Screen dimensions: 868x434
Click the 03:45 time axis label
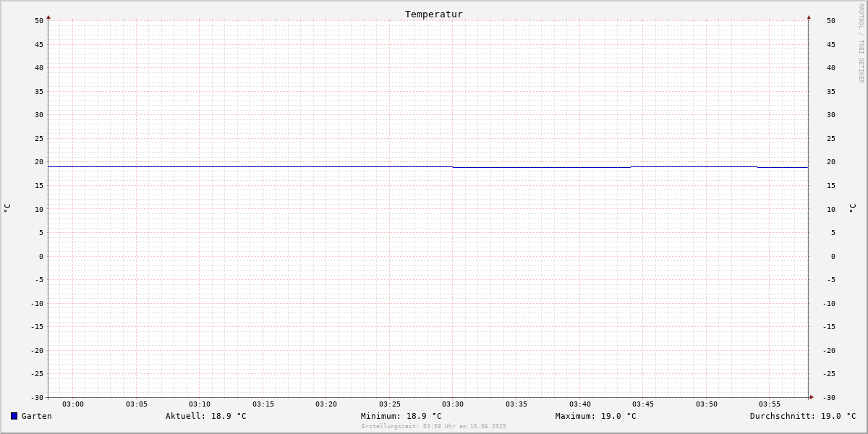(x=643, y=404)
